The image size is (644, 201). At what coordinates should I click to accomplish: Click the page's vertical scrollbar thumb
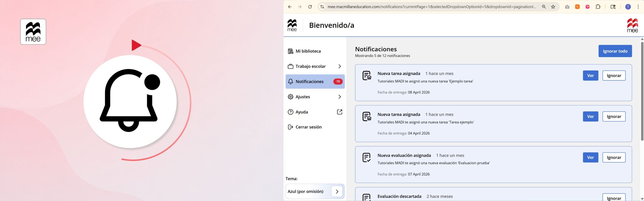click(642, 91)
